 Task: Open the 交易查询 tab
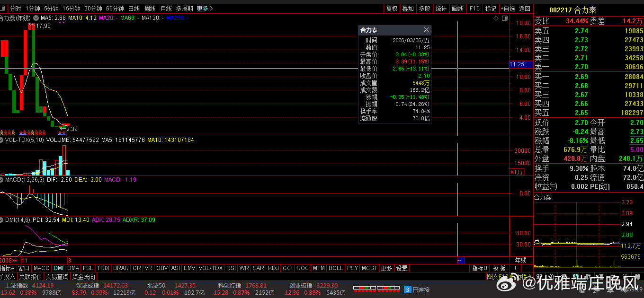point(57,277)
